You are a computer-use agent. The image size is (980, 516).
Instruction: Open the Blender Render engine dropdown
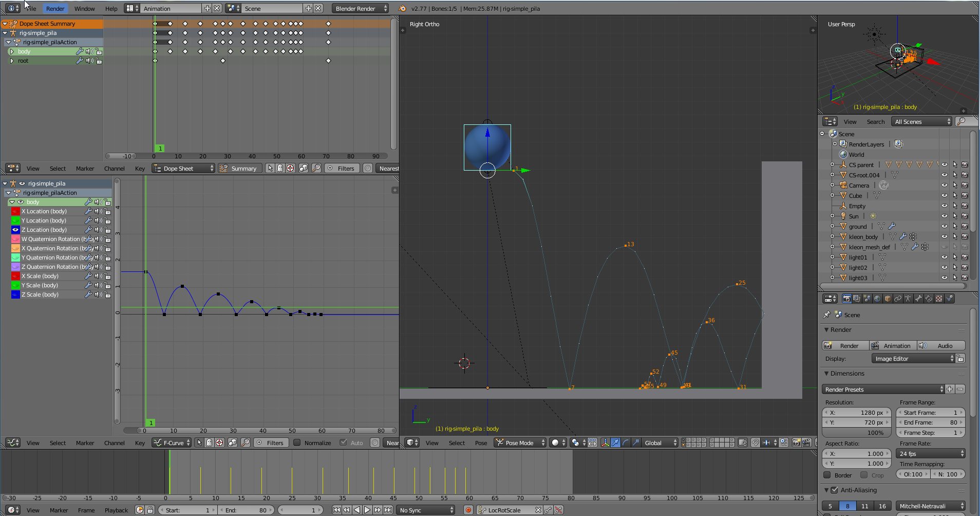[x=361, y=8]
